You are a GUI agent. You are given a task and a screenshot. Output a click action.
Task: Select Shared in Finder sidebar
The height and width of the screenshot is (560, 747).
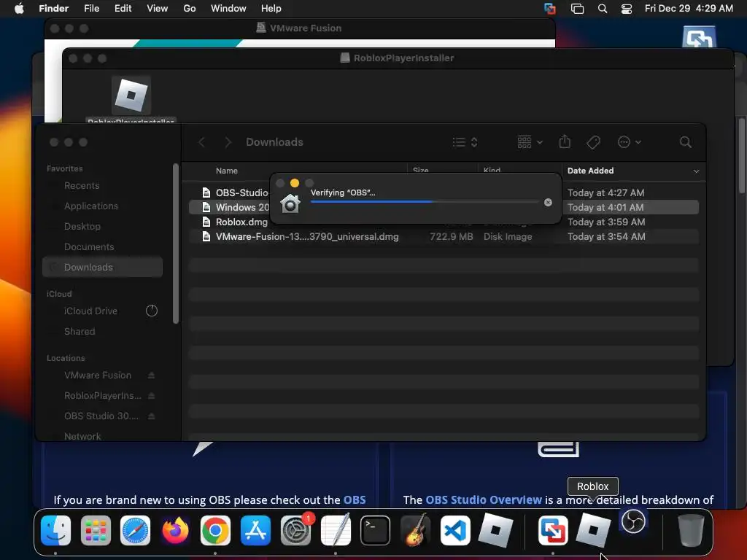click(x=80, y=332)
